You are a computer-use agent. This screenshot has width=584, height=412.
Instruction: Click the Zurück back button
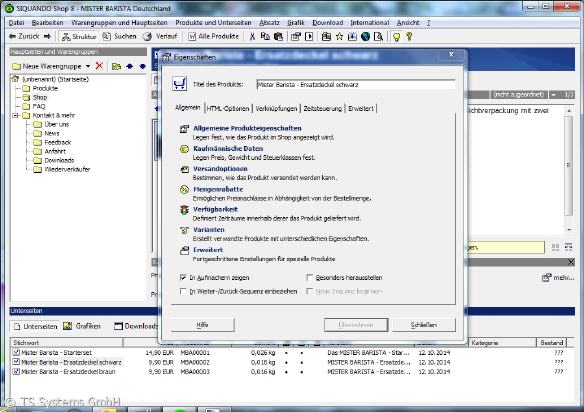pyautogui.click(x=24, y=36)
